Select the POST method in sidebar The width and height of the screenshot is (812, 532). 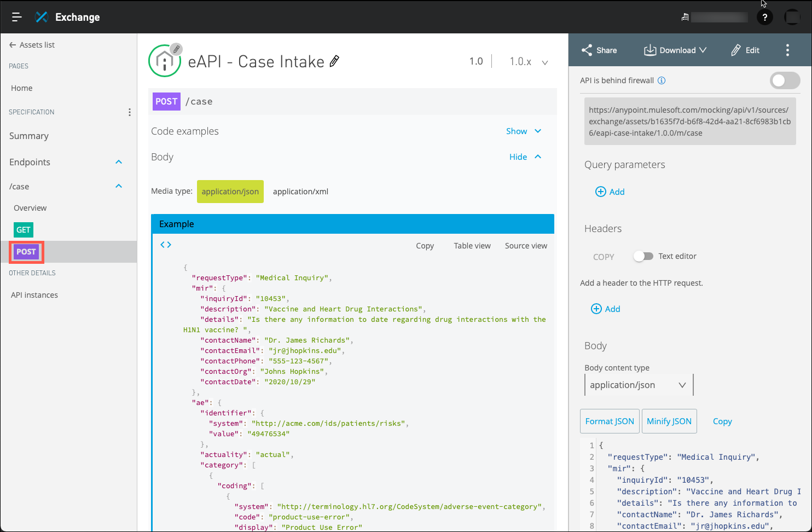coord(26,252)
